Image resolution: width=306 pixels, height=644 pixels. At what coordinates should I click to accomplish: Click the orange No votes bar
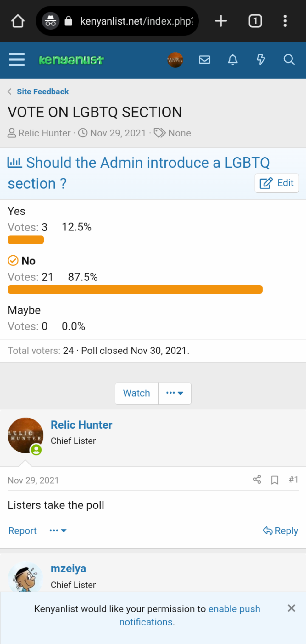coord(135,290)
